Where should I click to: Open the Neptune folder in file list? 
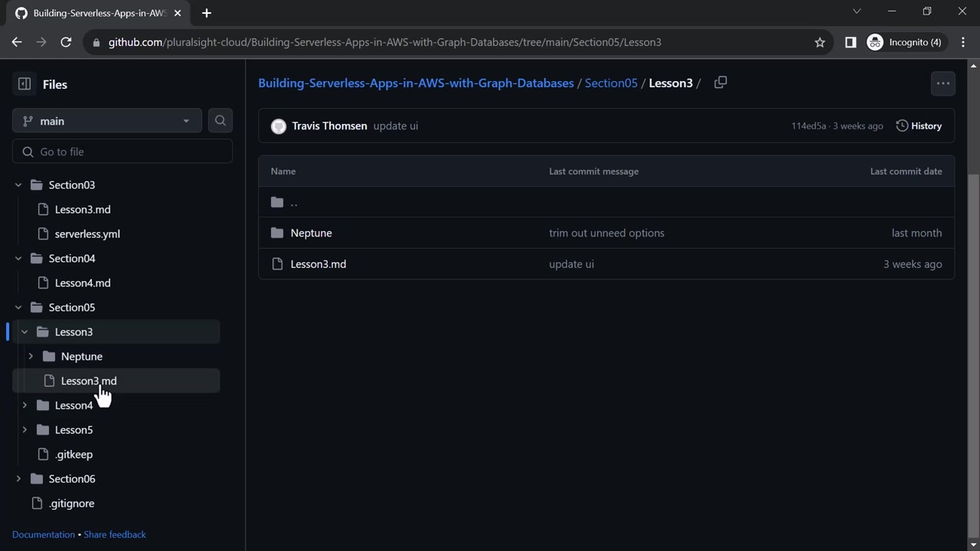(311, 233)
